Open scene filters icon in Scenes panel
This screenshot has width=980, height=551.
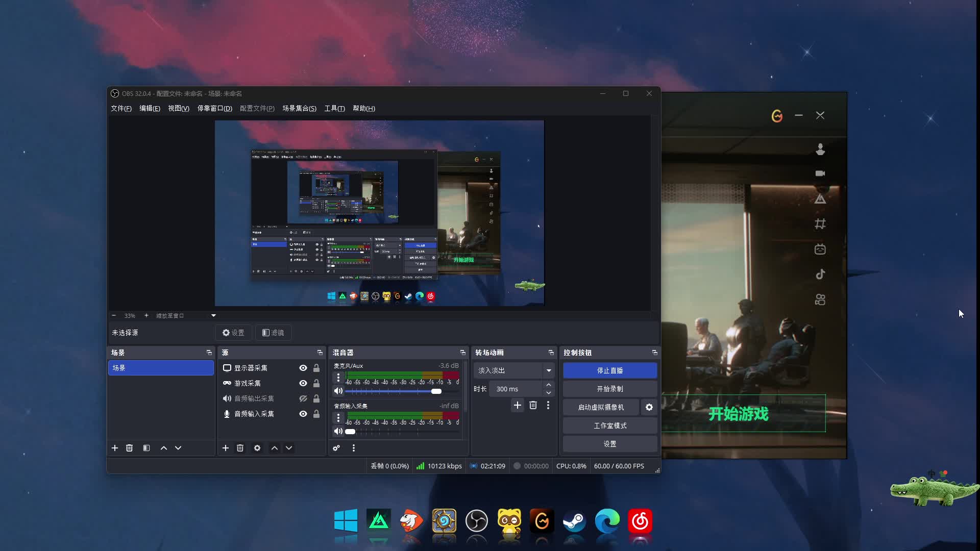coord(146,448)
